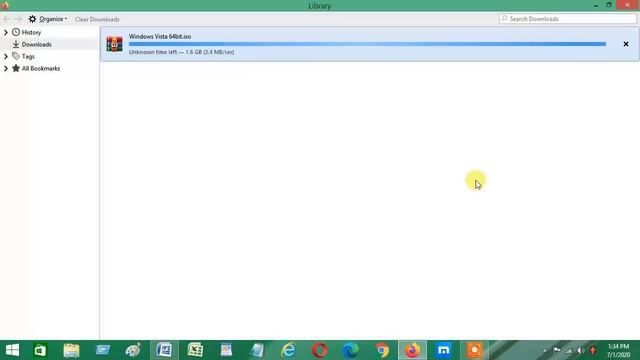Click the forward arrow in Library toolbar

tap(18, 19)
